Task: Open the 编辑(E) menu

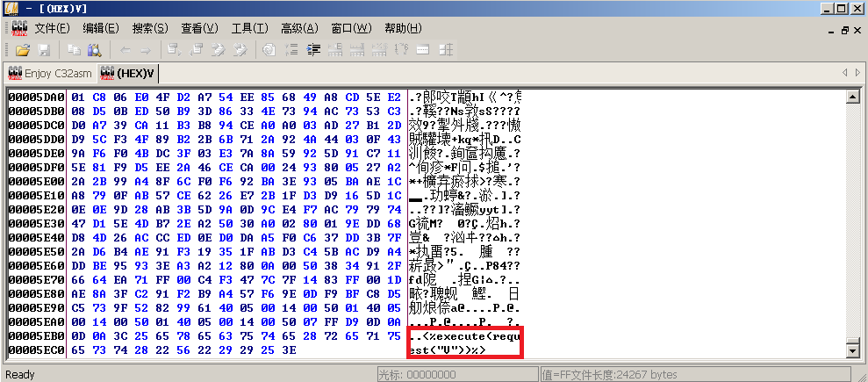Action: (101, 28)
